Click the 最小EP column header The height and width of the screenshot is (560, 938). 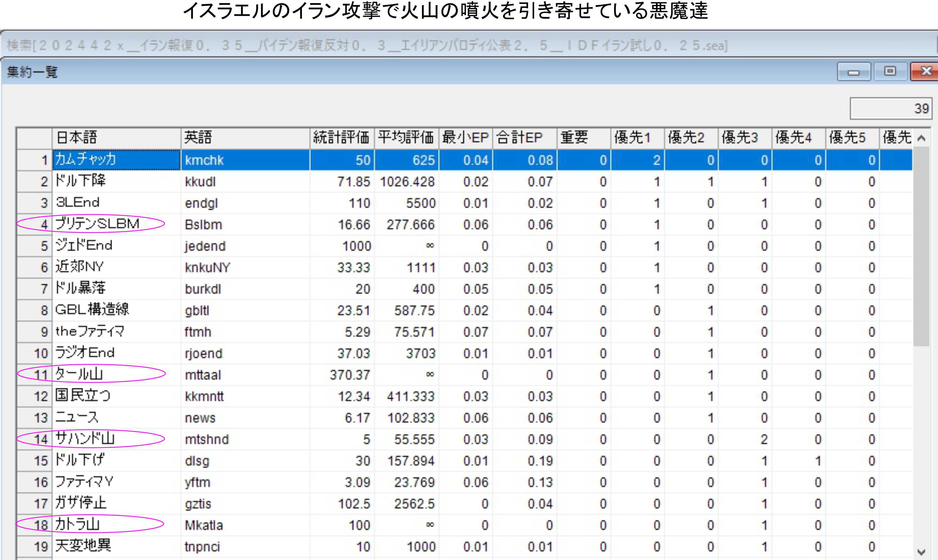(466, 138)
